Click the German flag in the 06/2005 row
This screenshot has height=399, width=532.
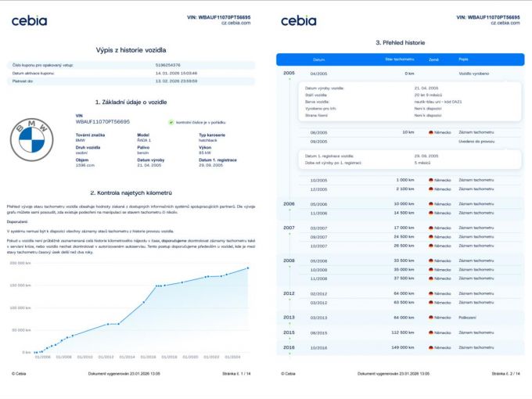click(x=432, y=132)
